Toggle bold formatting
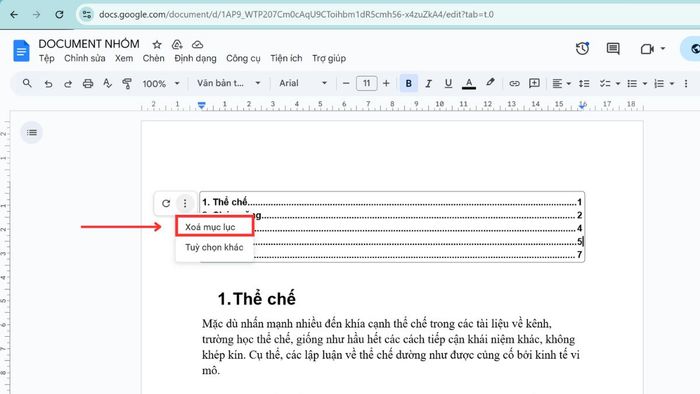 click(x=408, y=83)
